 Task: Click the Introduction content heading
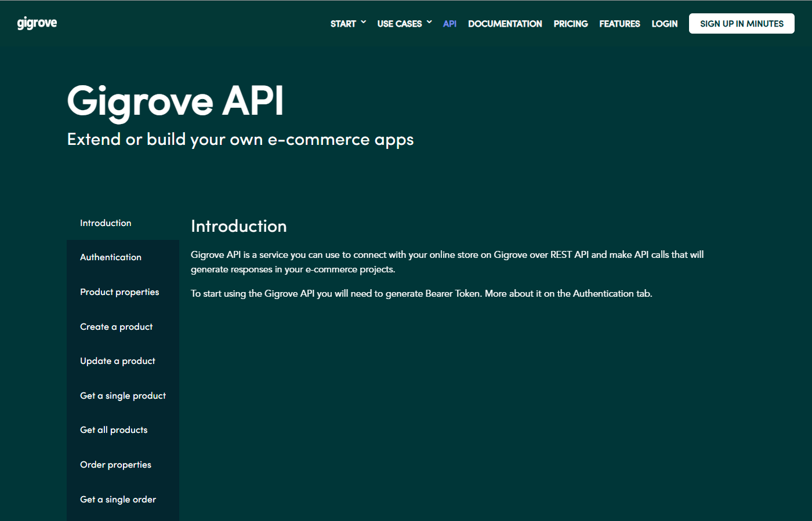click(239, 226)
